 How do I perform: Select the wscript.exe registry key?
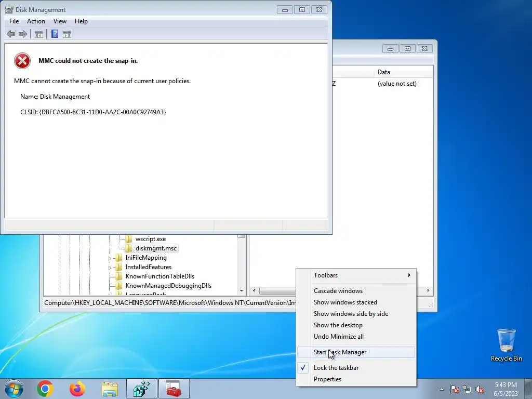(x=151, y=239)
